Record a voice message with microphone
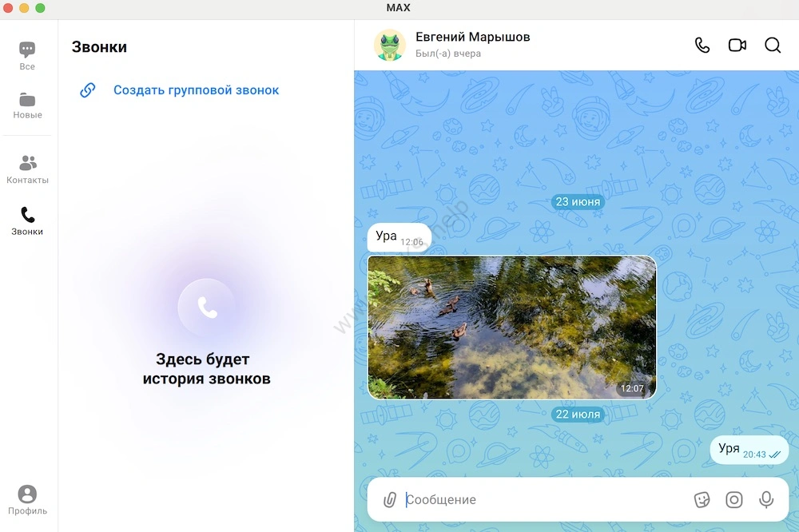 point(765,500)
